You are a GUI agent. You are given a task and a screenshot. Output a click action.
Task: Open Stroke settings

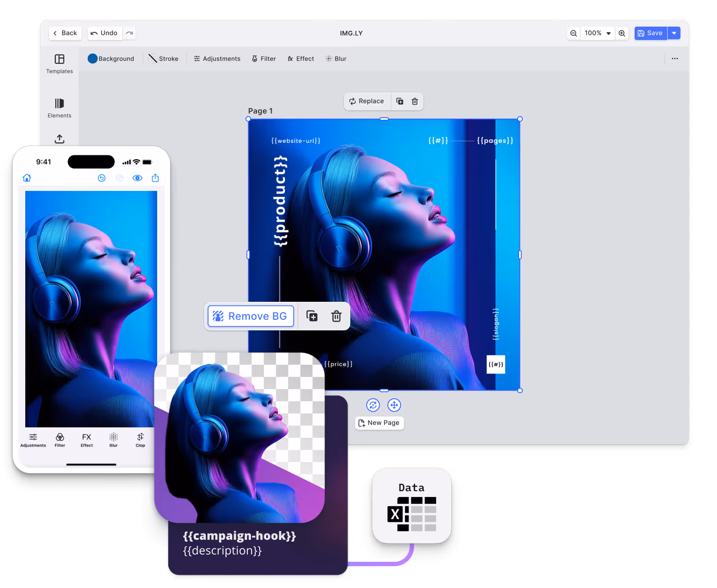164,59
